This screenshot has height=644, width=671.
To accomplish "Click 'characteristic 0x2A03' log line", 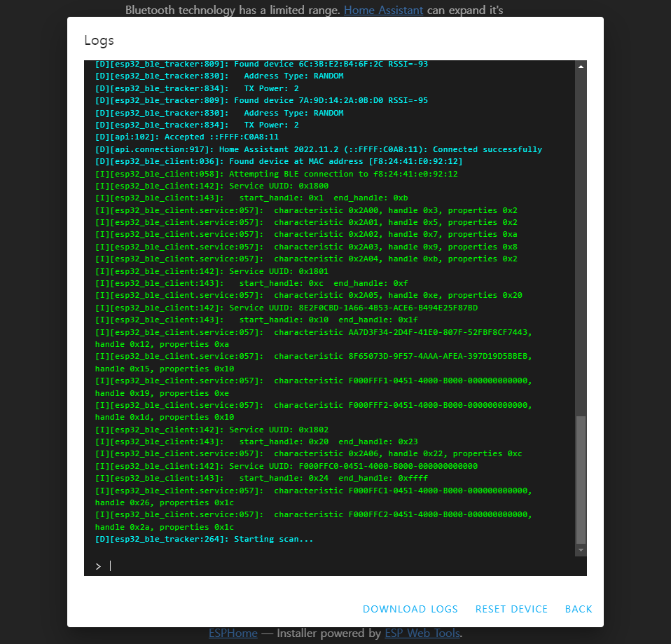I will click(x=306, y=247).
